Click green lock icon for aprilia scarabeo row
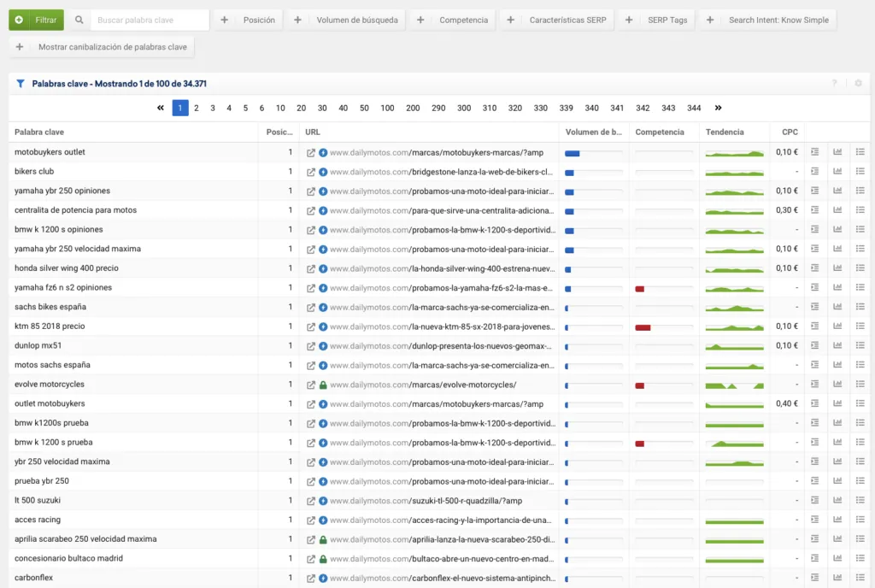Image resolution: width=875 pixels, height=588 pixels. tap(323, 539)
